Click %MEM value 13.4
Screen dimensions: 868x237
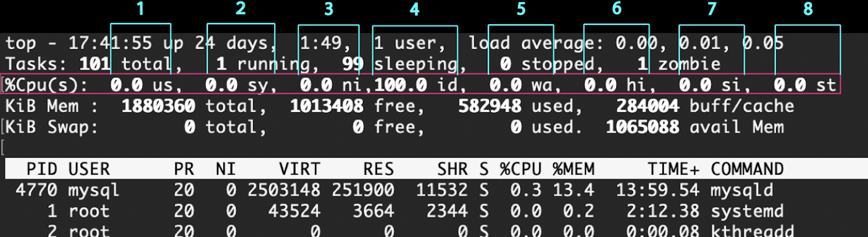pyautogui.click(x=573, y=190)
